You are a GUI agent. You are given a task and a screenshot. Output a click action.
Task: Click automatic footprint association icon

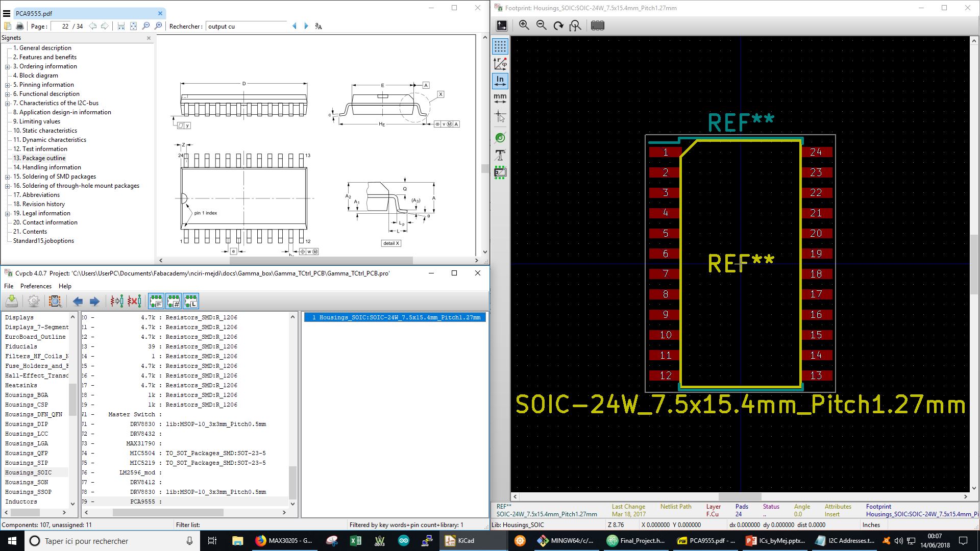pos(117,301)
